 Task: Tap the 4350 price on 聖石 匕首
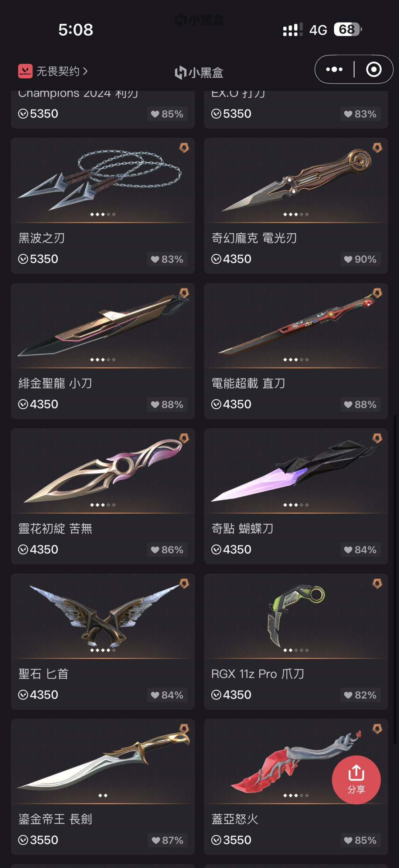38,695
